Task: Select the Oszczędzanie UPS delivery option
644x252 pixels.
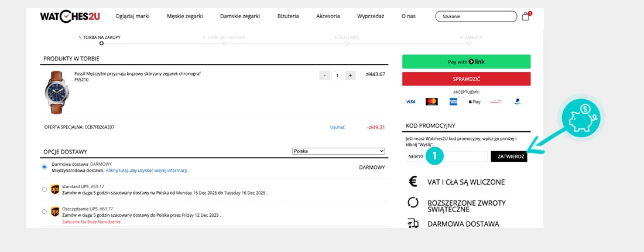Action: [x=44, y=211]
